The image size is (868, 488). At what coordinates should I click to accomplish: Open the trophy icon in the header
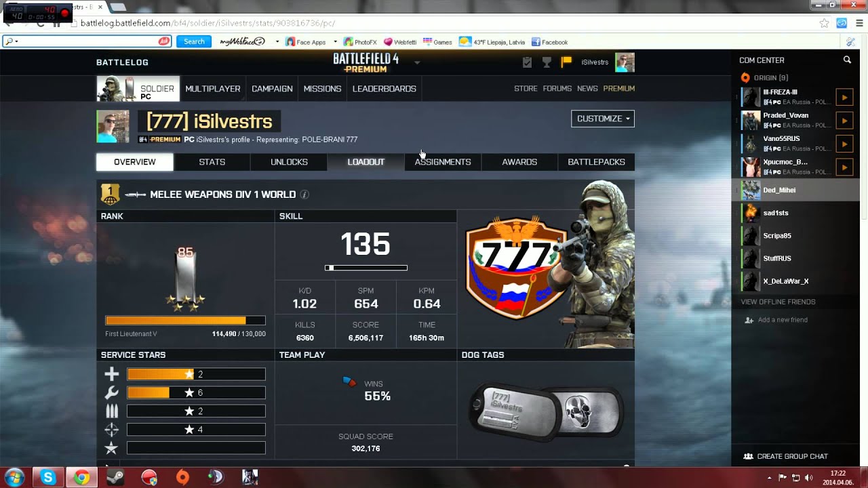pos(547,62)
